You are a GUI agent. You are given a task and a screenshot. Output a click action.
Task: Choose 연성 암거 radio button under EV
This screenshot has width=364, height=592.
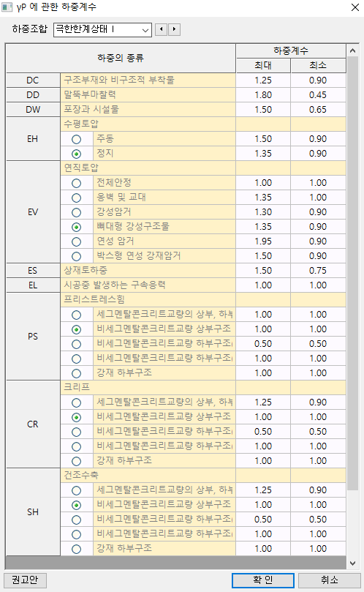(x=77, y=241)
